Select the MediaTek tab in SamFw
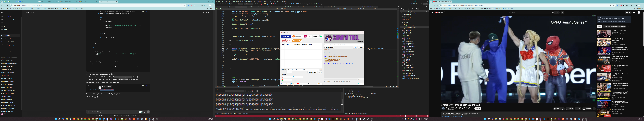644x121 pixels. pyautogui.click(x=297, y=41)
